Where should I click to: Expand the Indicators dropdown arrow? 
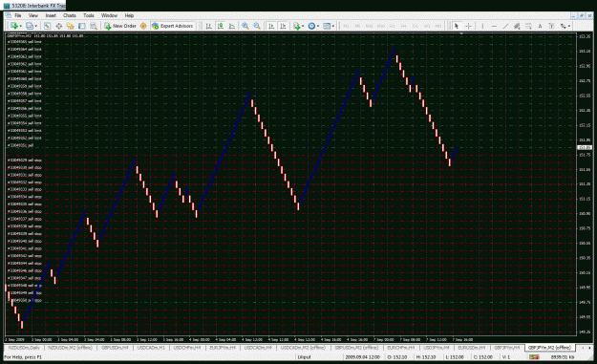303,26
